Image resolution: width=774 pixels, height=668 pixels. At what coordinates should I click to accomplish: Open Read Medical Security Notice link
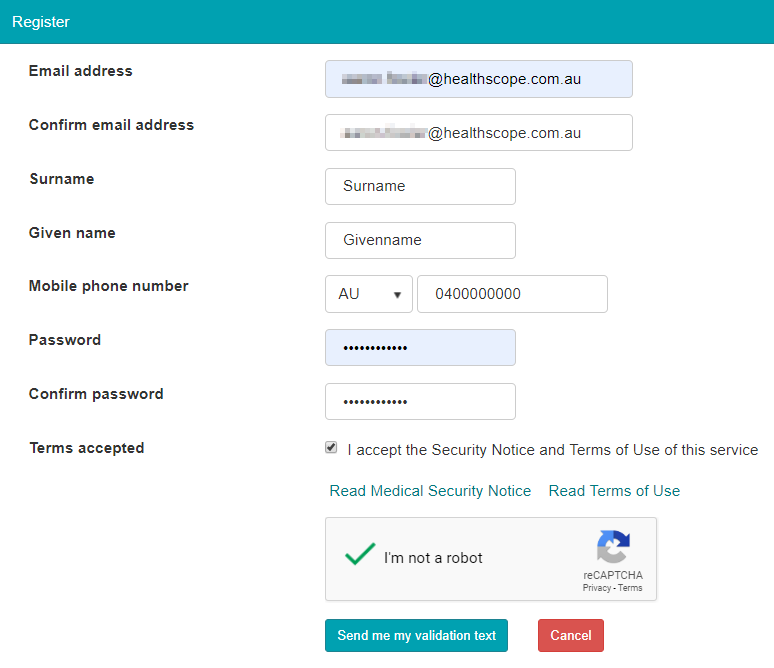430,491
